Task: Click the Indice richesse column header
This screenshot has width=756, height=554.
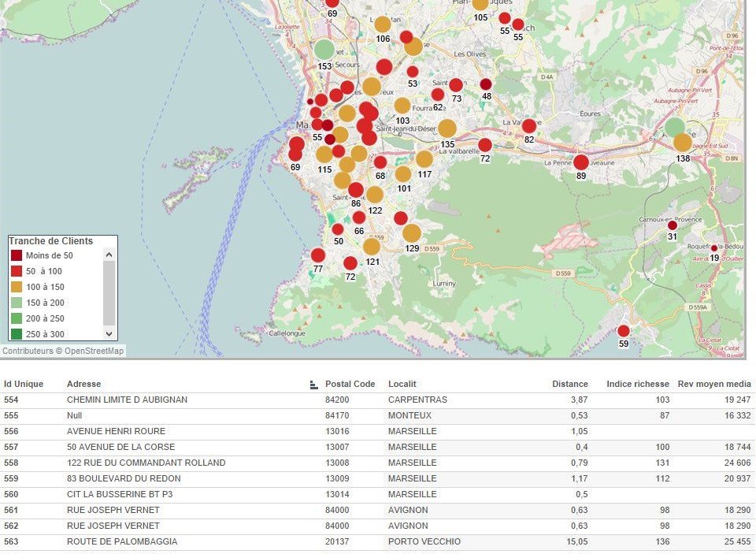Action: coord(637,384)
